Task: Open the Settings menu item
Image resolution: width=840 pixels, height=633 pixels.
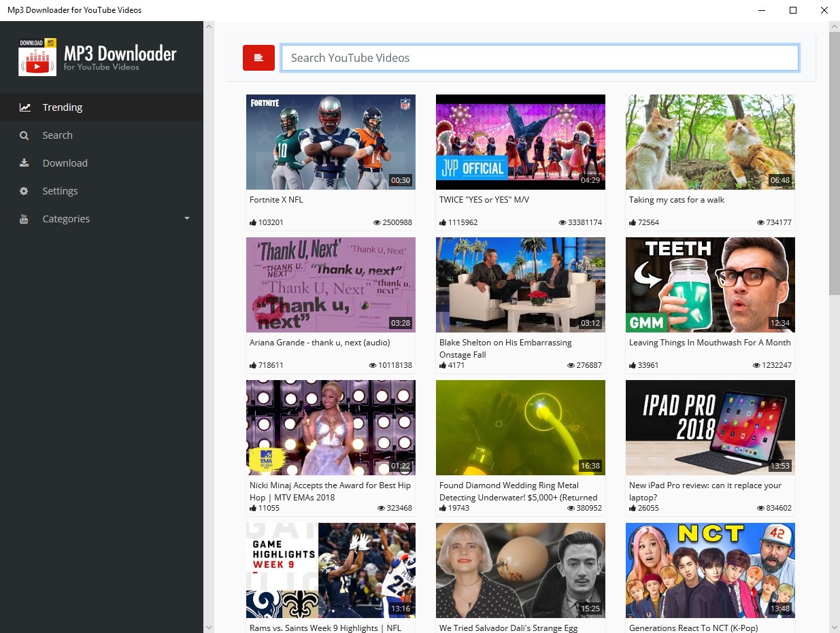Action: point(101,191)
